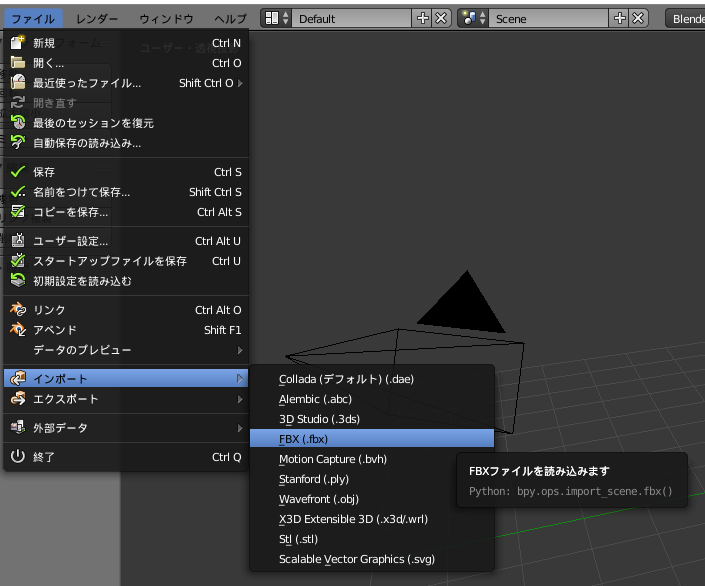Open the ファイル menu
Viewport: 705px width, 586px height.
tap(33, 19)
